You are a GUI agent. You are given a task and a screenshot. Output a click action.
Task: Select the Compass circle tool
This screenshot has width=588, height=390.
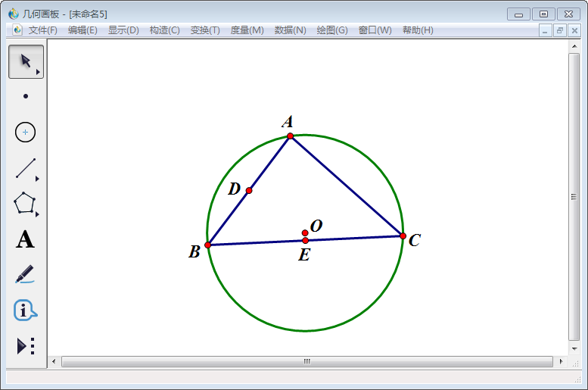click(25, 132)
